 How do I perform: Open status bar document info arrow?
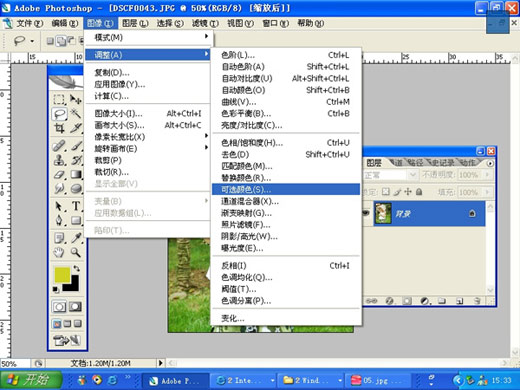coord(161,363)
